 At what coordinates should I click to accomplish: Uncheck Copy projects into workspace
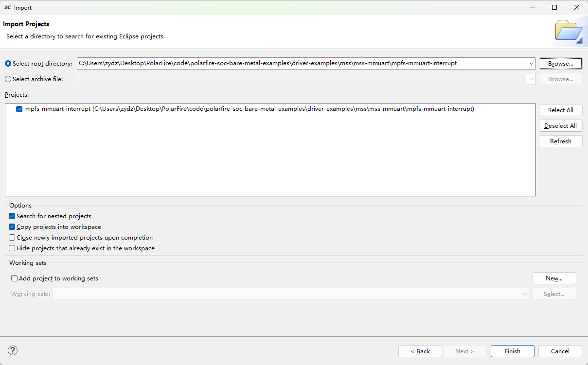[x=12, y=227]
